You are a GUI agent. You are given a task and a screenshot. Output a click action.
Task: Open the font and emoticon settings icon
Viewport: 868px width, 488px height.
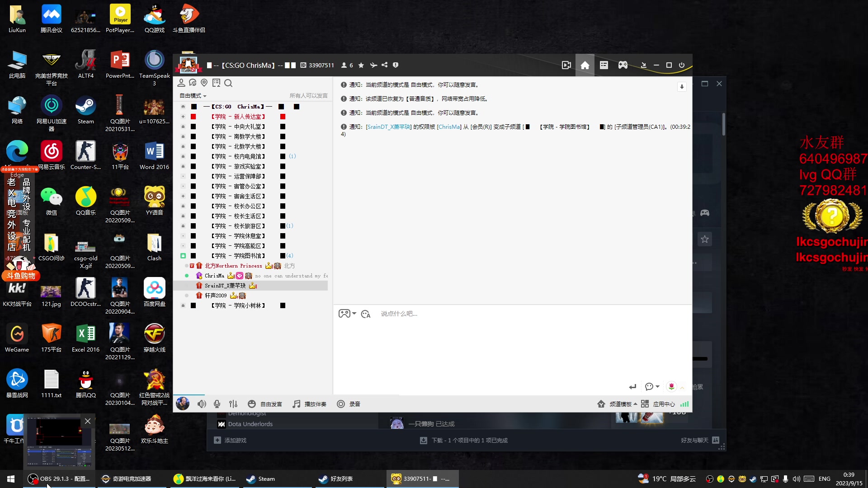tap(366, 314)
